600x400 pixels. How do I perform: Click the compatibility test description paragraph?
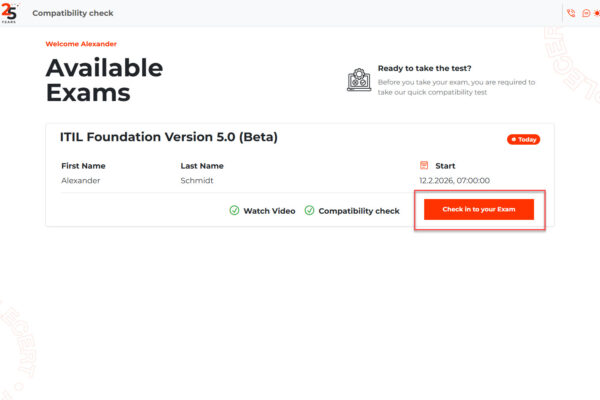pyautogui.click(x=457, y=87)
